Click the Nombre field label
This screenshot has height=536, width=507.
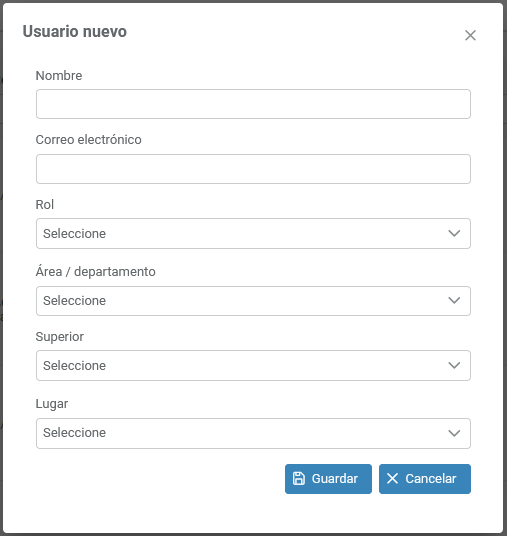[x=59, y=76]
